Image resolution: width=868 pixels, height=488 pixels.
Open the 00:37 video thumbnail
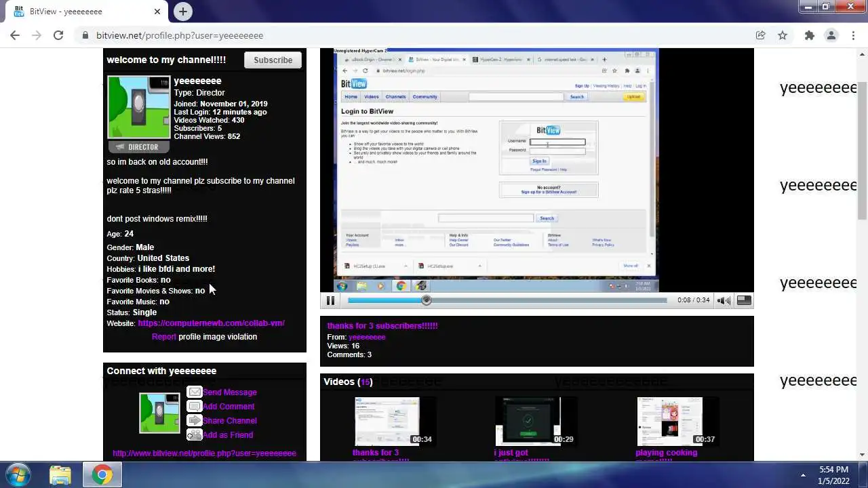(x=677, y=422)
